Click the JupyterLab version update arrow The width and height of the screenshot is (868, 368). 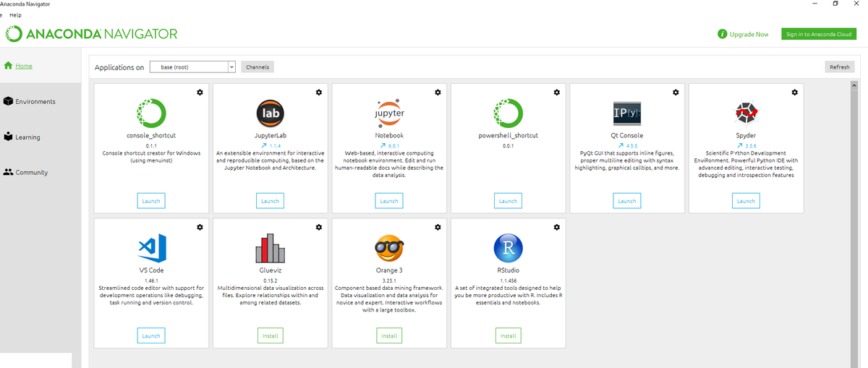(264, 146)
